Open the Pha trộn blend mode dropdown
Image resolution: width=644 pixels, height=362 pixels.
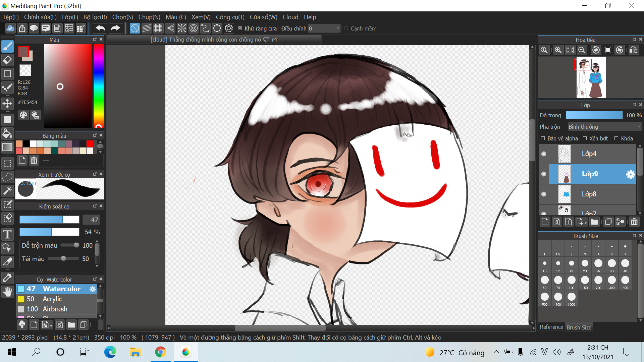coord(604,127)
